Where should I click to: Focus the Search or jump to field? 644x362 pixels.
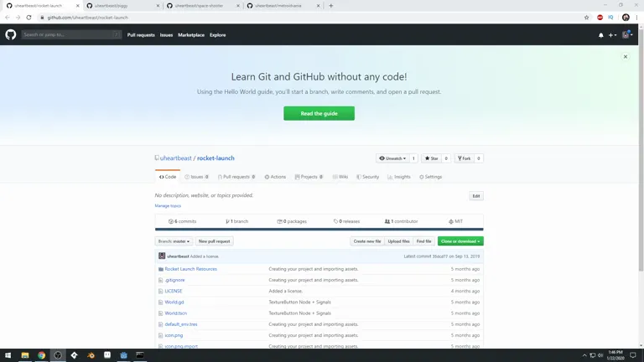point(71,35)
